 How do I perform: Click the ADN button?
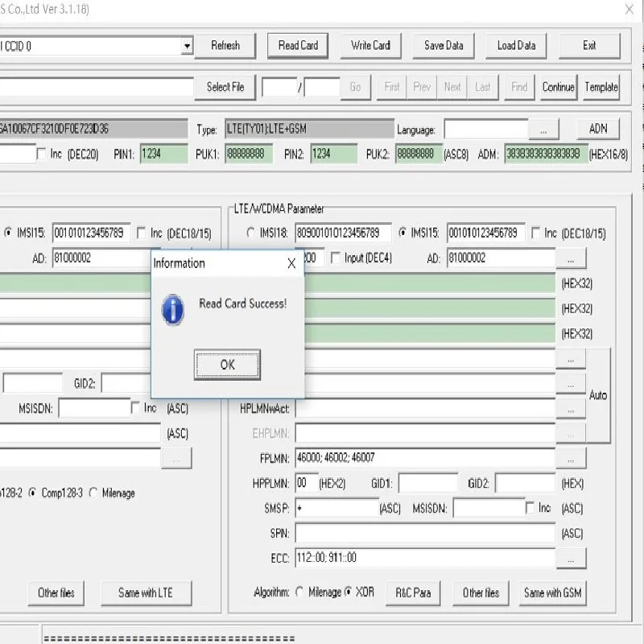(x=598, y=129)
